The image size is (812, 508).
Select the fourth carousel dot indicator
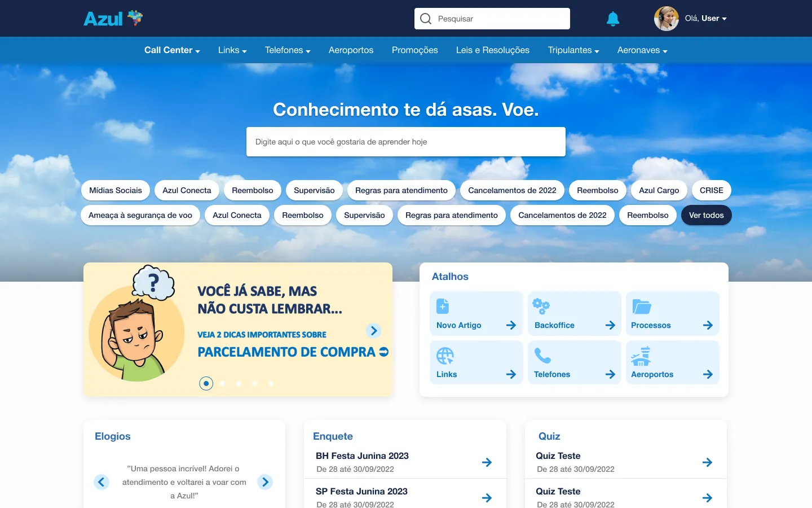pyautogui.click(x=254, y=384)
